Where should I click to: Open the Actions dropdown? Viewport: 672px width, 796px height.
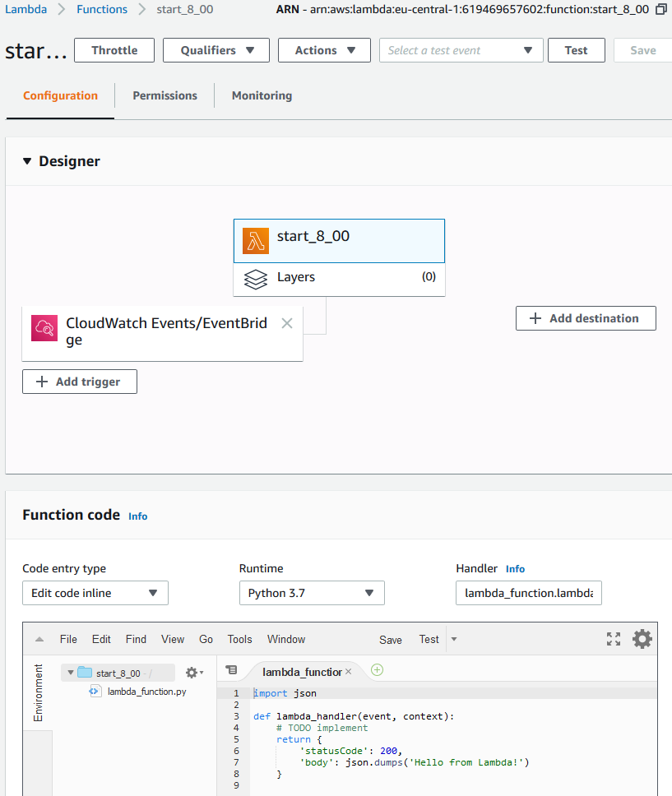pos(324,50)
